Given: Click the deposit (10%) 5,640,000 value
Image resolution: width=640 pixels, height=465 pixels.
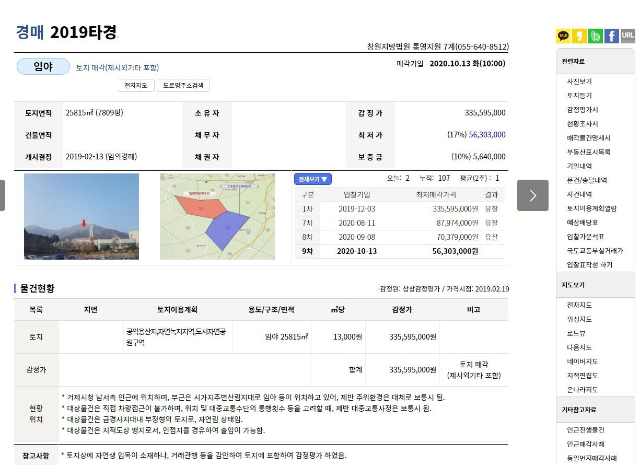Looking at the screenshot, I should [x=478, y=156].
